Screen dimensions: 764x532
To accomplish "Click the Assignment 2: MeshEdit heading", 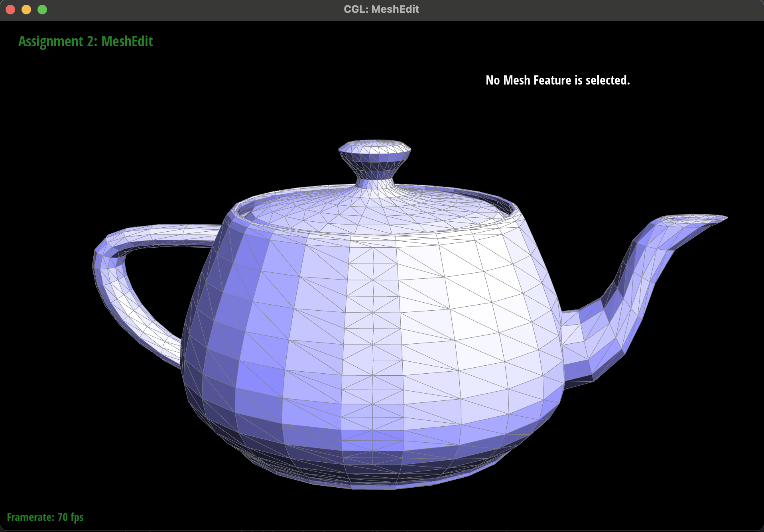I will [x=85, y=41].
